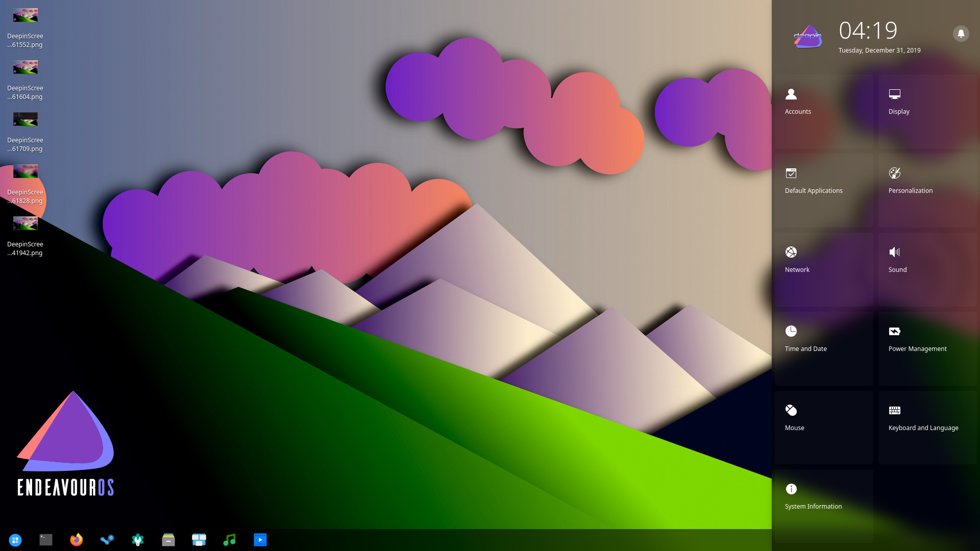Open the teal gear-wrench settings dock icon
This screenshot has height=551, width=980.
click(x=138, y=540)
